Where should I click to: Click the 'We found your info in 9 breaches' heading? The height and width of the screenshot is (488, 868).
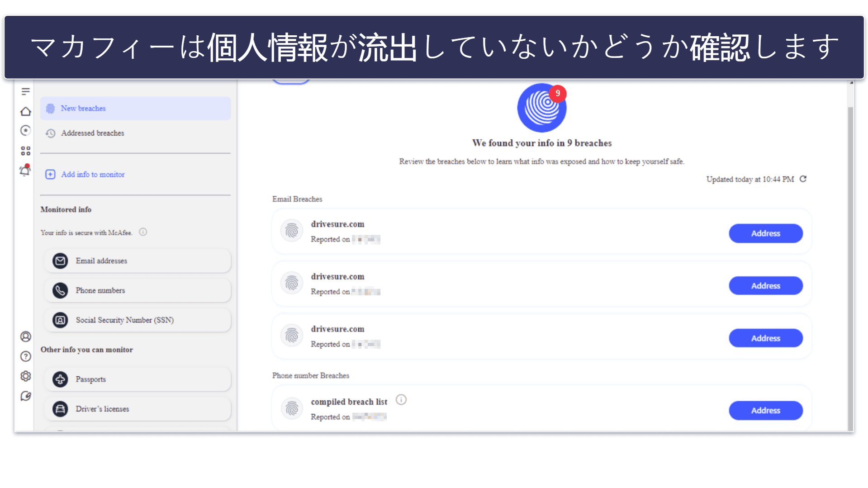[x=542, y=143]
